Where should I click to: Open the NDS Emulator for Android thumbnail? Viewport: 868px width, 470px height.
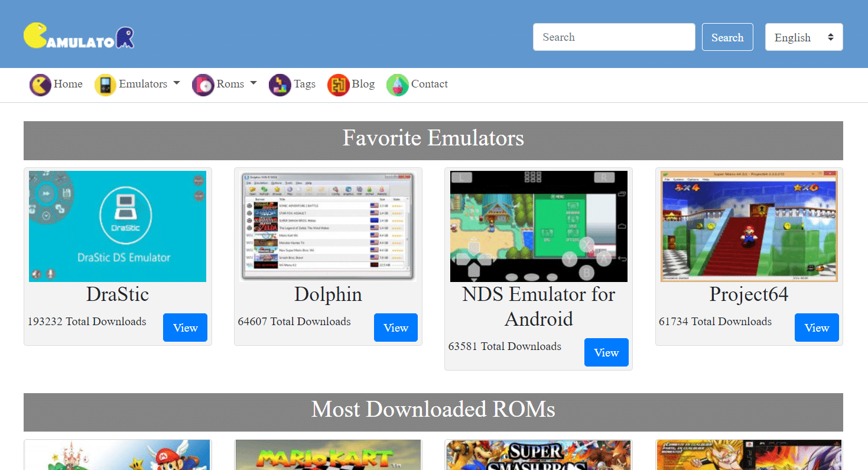(539, 226)
